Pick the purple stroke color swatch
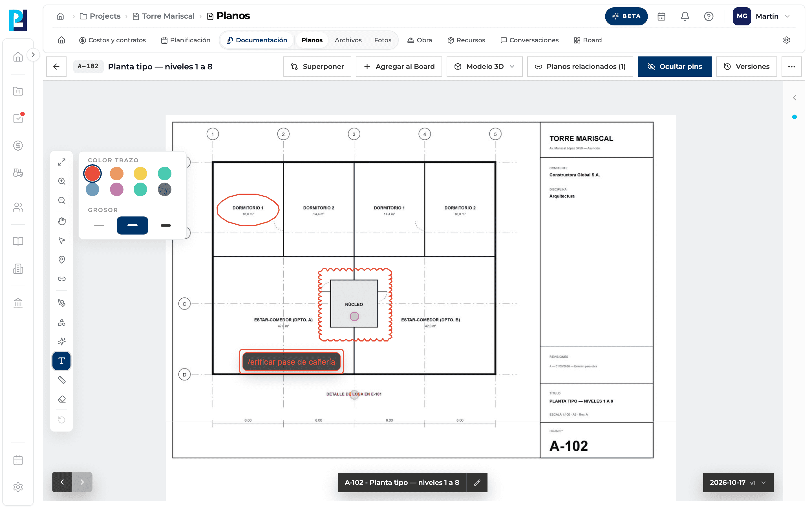This screenshot has width=812, height=508. (116, 189)
